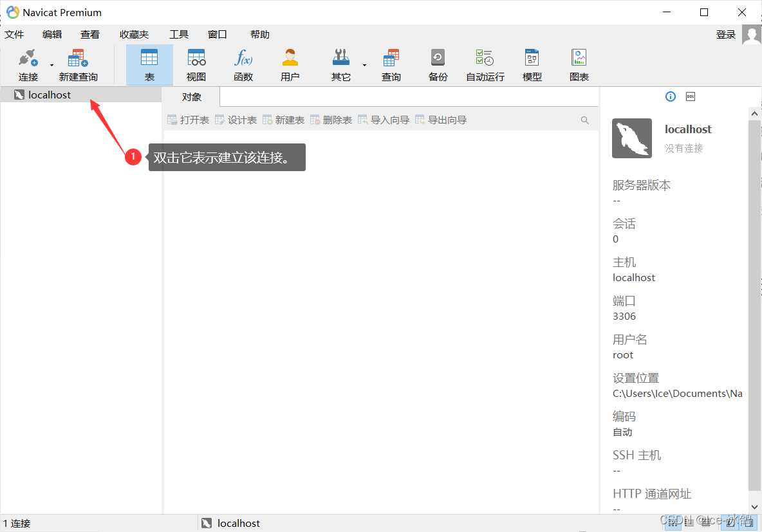Open the Model (模型) icon

(532, 64)
